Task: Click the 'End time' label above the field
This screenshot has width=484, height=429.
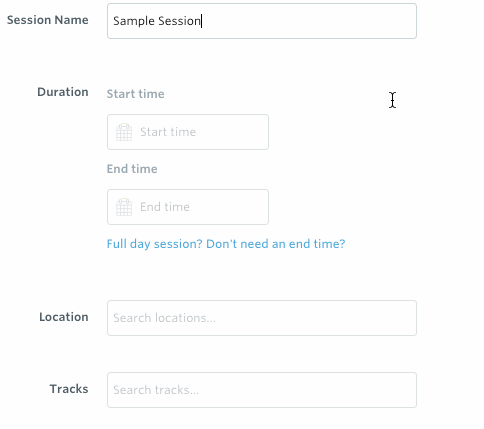Action: click(x=132, y=169)
